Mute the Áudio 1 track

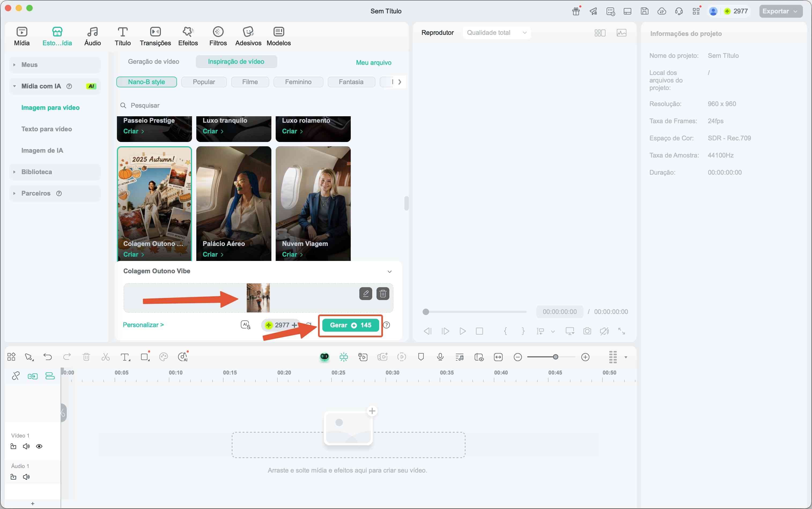26,477
